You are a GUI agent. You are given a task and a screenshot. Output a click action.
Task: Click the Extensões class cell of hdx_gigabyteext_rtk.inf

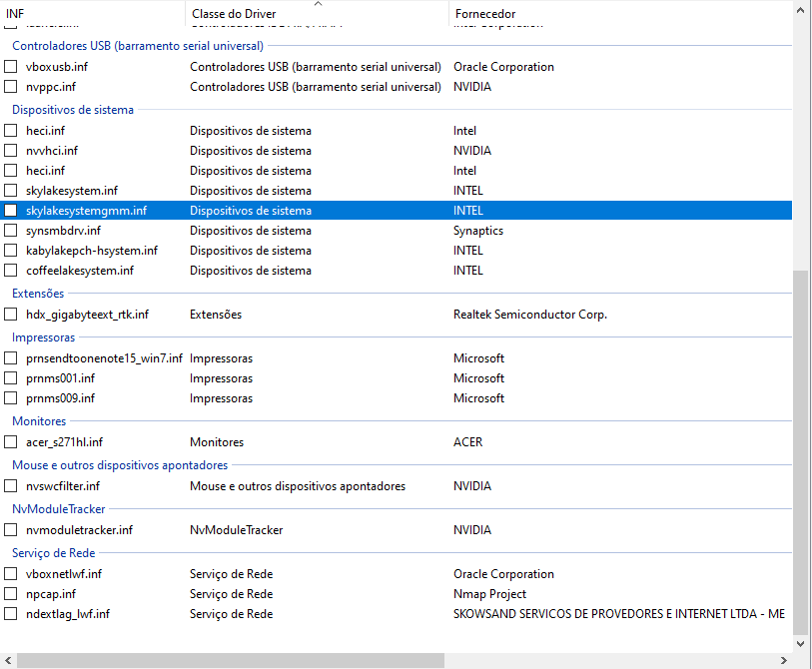[x=216, y=315]
